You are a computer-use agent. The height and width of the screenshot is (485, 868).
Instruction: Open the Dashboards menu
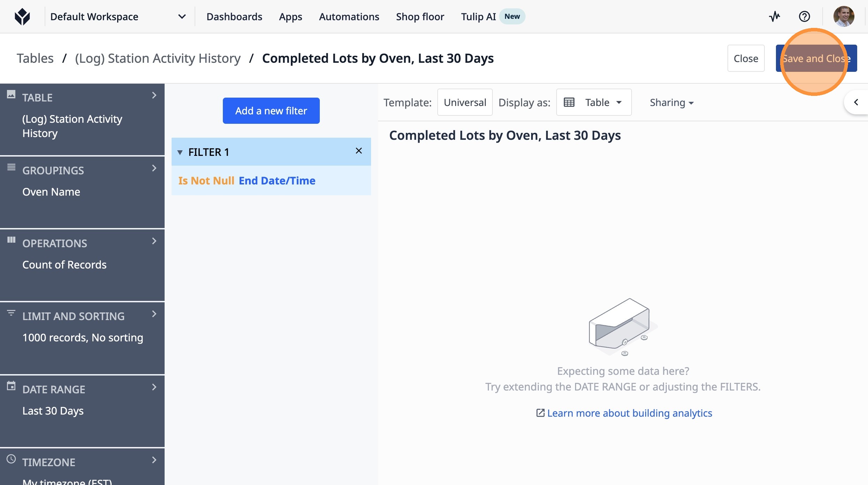(x=234, y=16)
